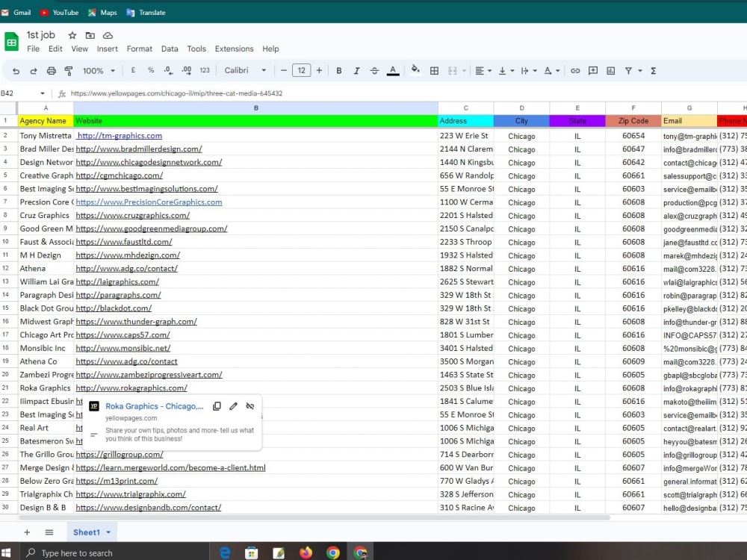Open the Data menu
The image size is (747, 560).
[x=170, y=49]
